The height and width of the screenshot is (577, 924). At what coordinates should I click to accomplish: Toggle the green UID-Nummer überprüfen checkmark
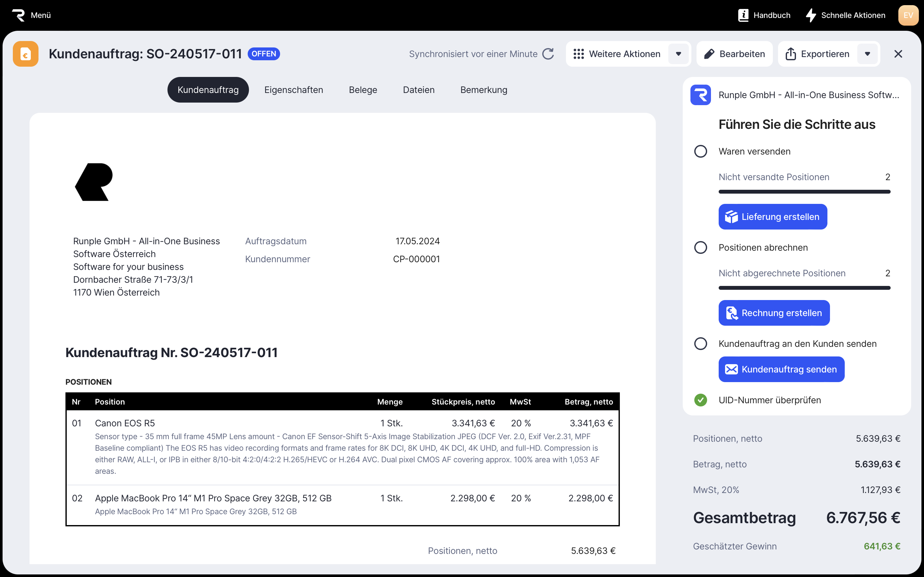coord(700,400)
